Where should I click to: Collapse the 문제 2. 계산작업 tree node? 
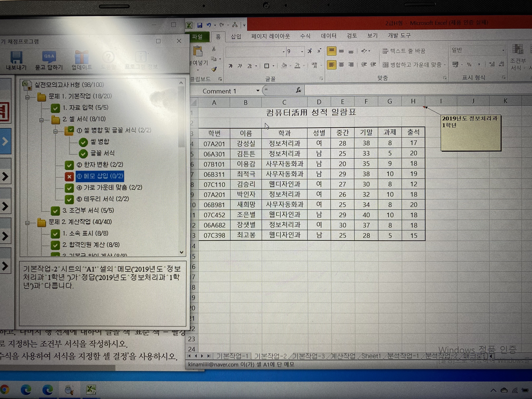27,223
